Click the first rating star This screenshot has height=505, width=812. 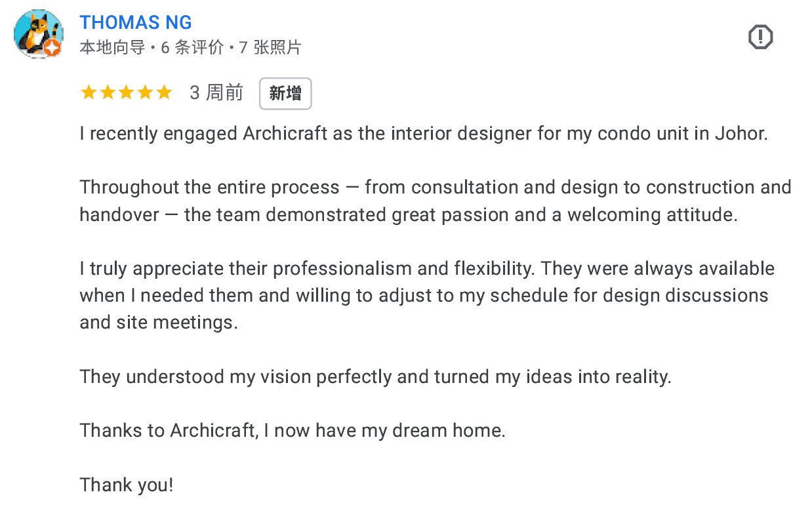88,93
